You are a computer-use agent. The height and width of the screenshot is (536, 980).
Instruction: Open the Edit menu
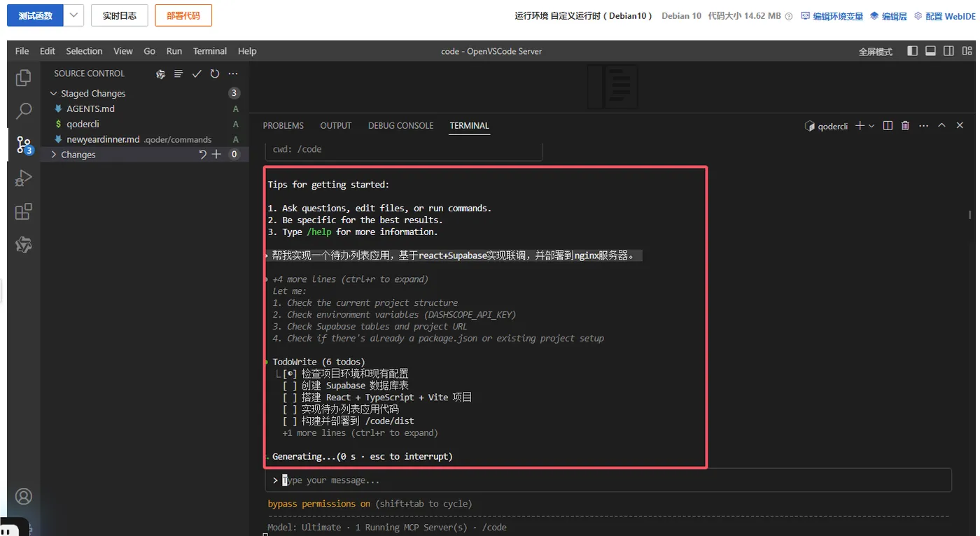point(48,51)
